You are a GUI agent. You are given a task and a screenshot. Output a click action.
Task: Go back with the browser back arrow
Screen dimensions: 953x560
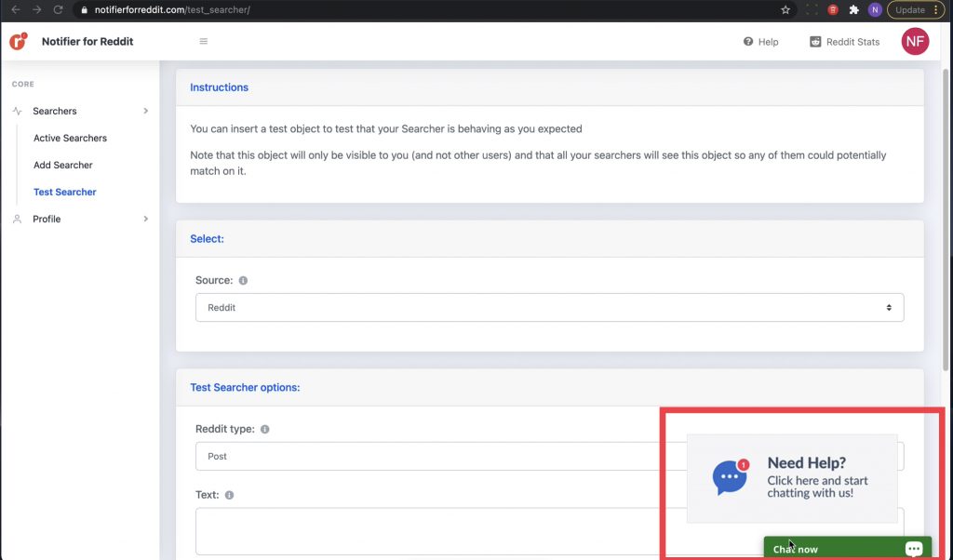point(16,9)
